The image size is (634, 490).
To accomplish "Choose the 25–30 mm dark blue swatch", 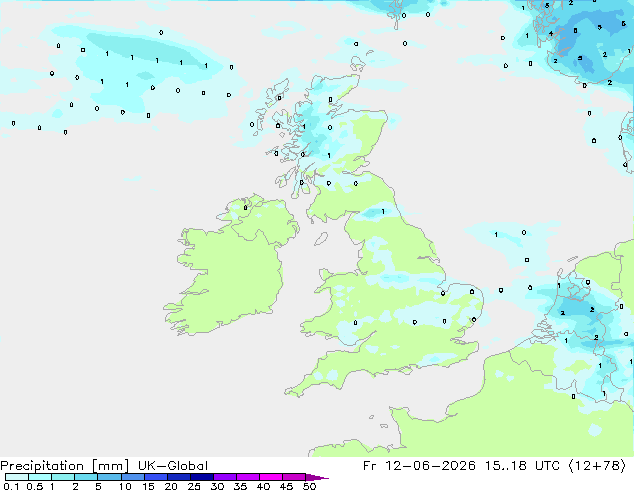I will 201,477.
